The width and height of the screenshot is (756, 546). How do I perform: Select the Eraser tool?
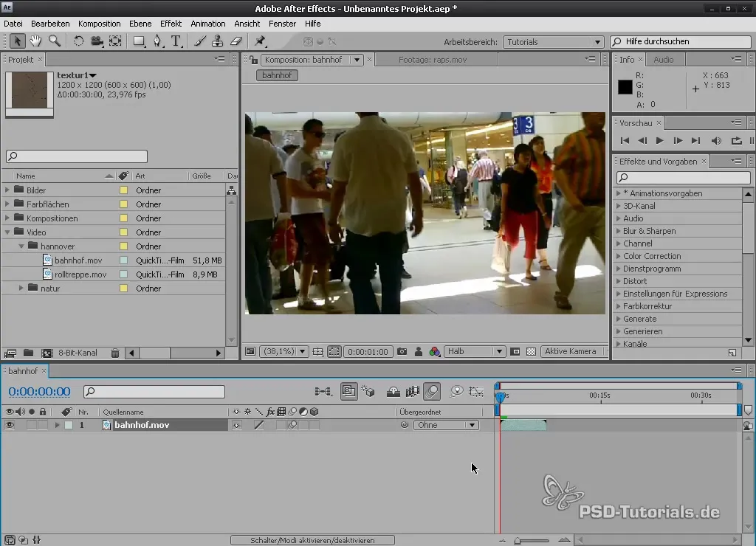click(236, 41)
